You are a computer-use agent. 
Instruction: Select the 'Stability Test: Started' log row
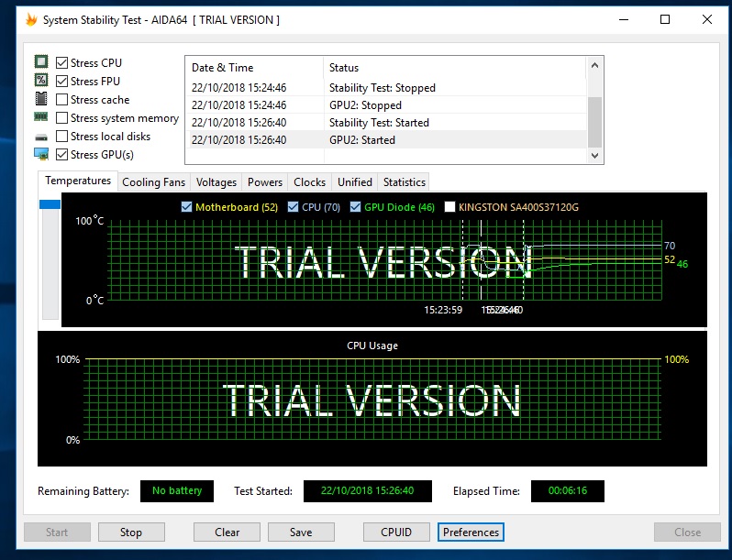(x=385, y=123)
